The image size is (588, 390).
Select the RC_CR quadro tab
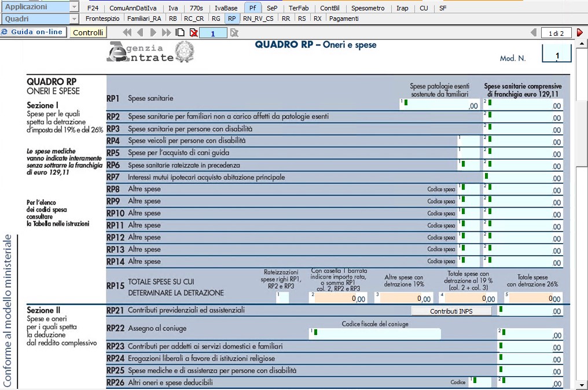pos(194,19)
